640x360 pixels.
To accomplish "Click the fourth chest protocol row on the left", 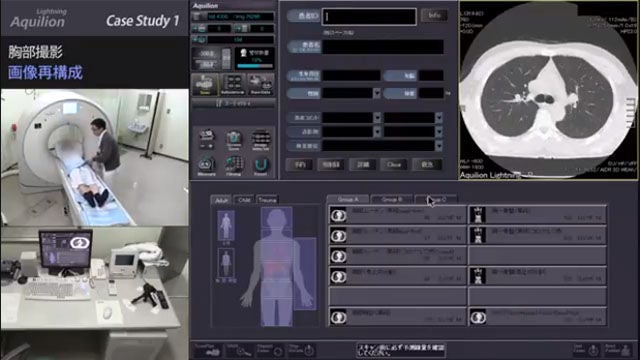I will coord(398,276).
